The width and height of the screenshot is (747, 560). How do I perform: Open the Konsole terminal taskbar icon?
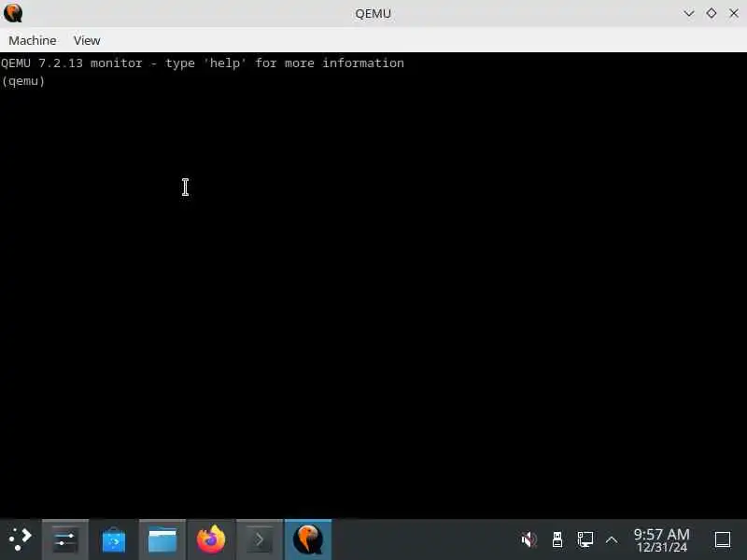point(260,539)
